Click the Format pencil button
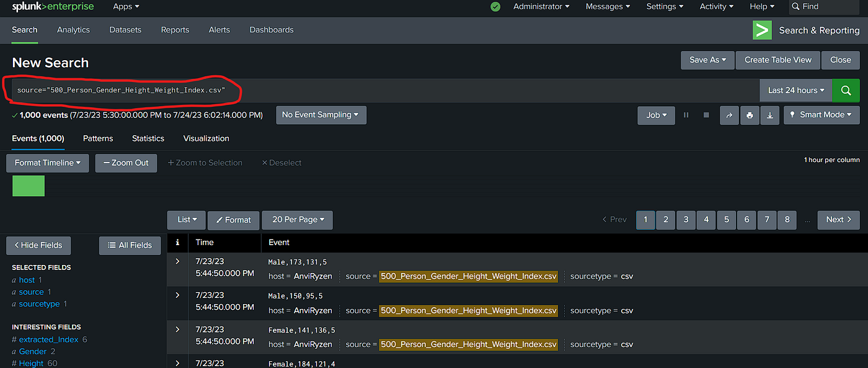The width and height of the screenshot is (868, 368). 233,220
